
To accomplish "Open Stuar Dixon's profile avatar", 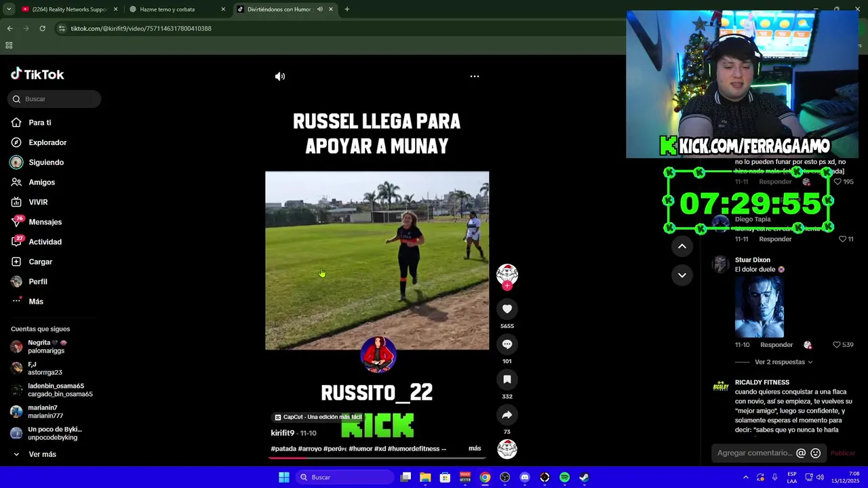I will [x=720, y=264].
